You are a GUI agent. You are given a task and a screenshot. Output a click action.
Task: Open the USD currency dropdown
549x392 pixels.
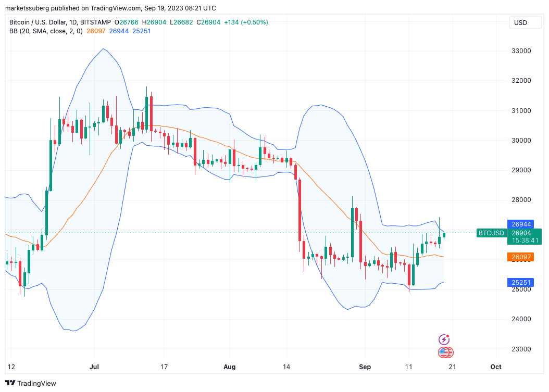pyautogui.click(x=526, y=22)
